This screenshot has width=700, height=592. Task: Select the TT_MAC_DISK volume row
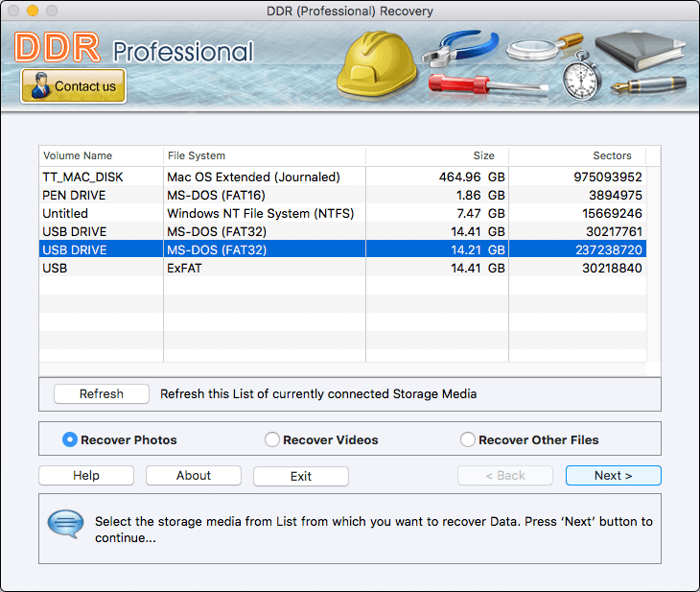click(342, 177)
